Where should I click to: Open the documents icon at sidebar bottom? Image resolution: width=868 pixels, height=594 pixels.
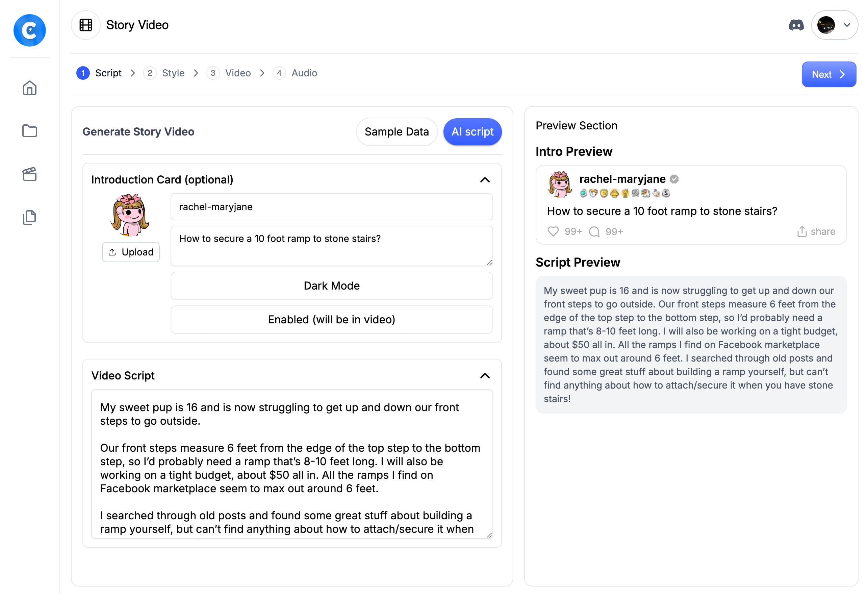[x=29, y=217]
